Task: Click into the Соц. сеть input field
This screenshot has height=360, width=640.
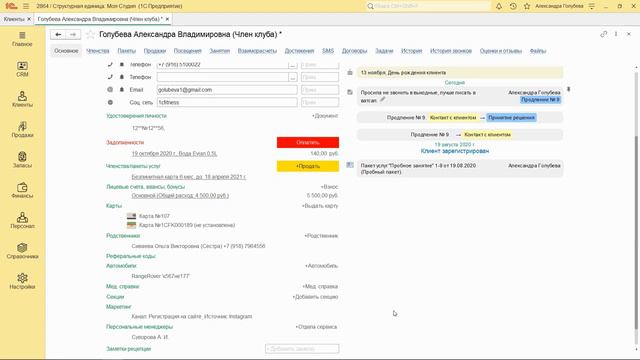Action: pyautogui.click(x=227, y=102)
